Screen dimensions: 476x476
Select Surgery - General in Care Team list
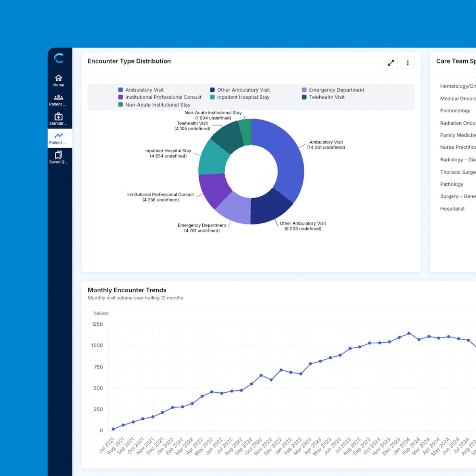(x=458, y=196)
